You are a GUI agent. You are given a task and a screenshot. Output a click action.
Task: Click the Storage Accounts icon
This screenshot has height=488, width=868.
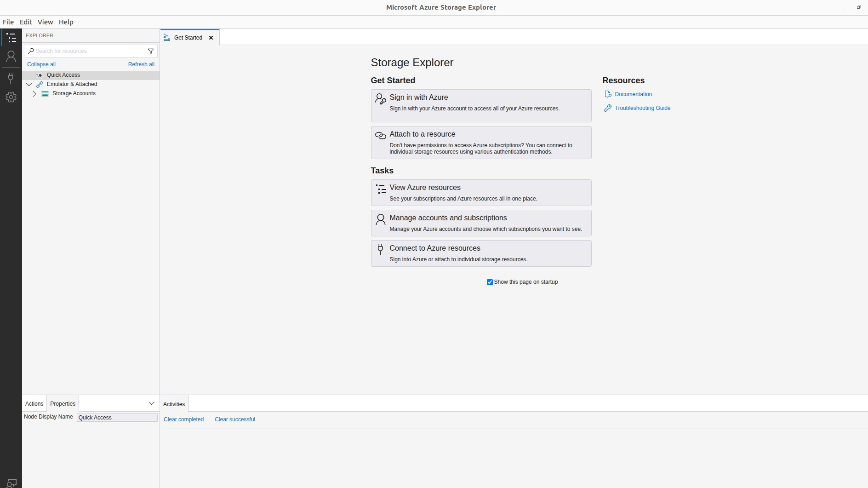45,93
